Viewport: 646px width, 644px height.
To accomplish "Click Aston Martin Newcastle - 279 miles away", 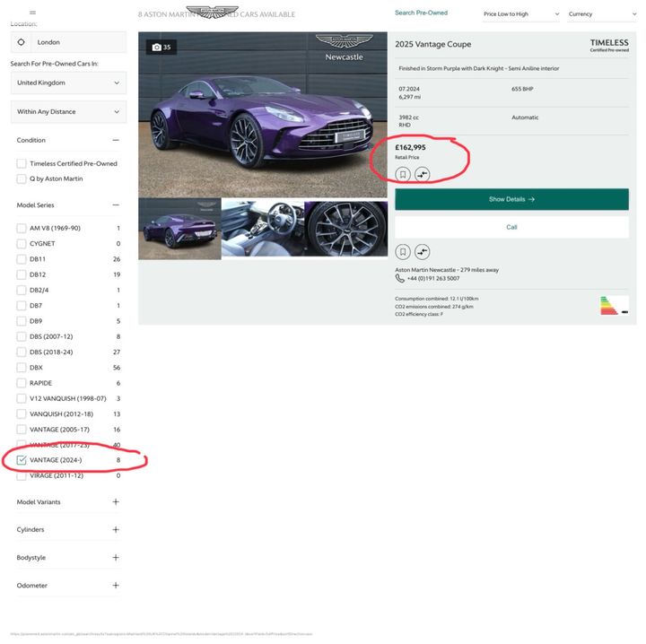I will pos(447,270).
